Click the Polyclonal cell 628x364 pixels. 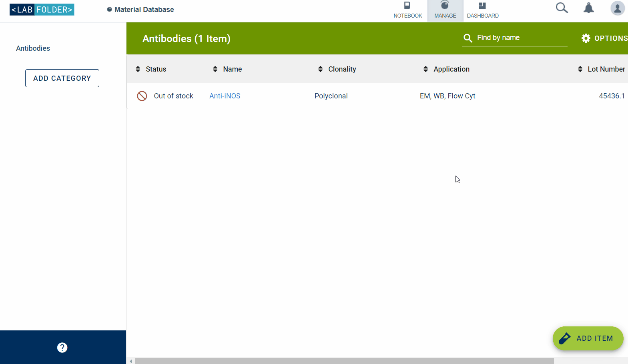(331, 96)
